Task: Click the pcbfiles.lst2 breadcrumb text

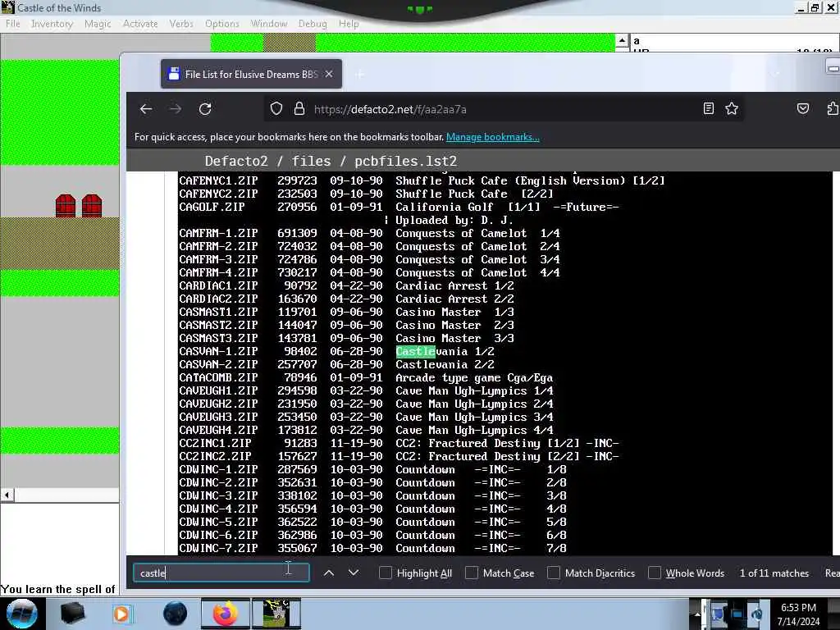Action: click(405, 161)
